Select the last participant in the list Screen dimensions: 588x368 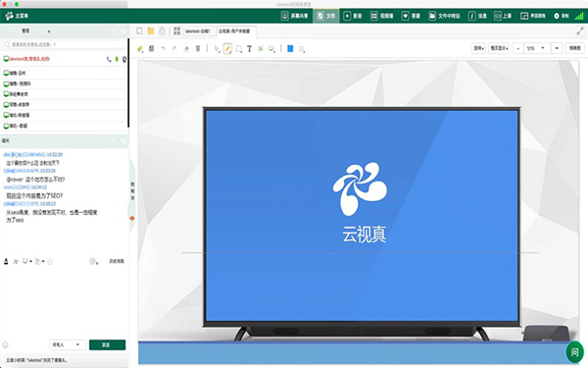point(64,126)
